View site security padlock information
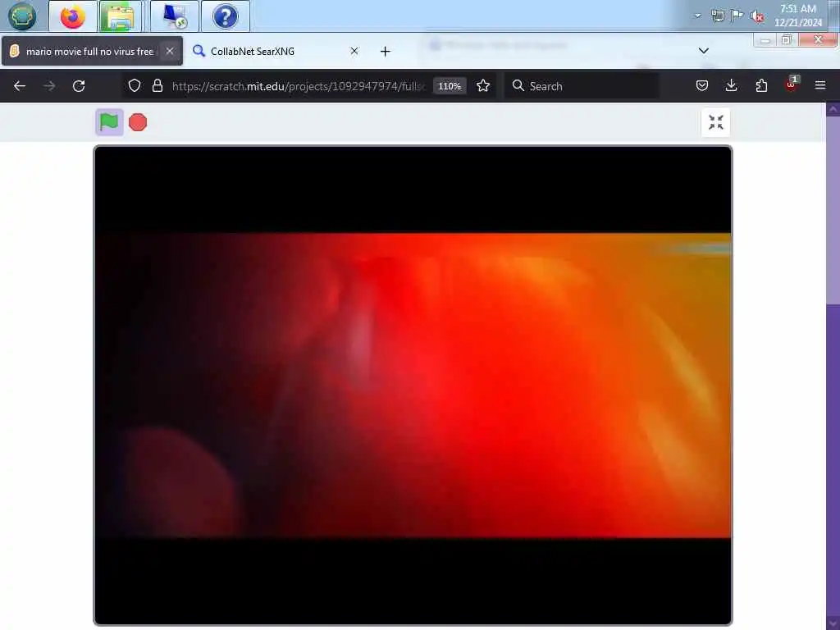Screen dimensions: 840x630 click(157, 85)
